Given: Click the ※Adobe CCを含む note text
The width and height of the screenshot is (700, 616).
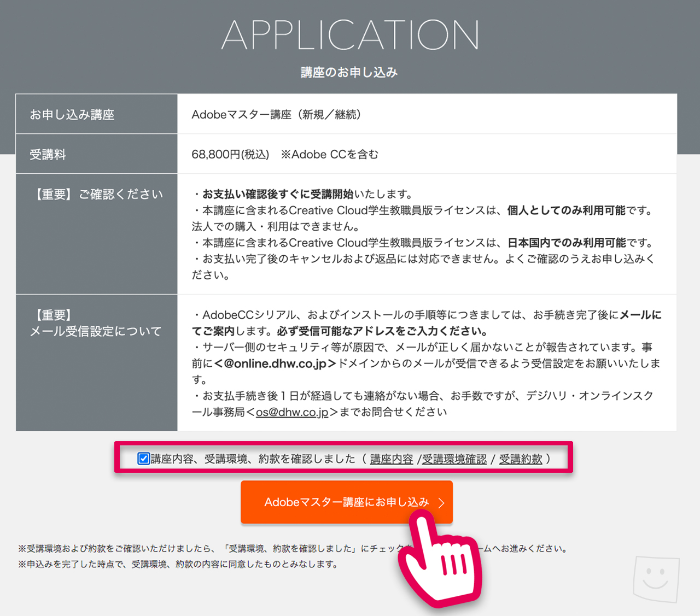Looking at the screenshot, I should pyautogui.click(x=329, y=155).
